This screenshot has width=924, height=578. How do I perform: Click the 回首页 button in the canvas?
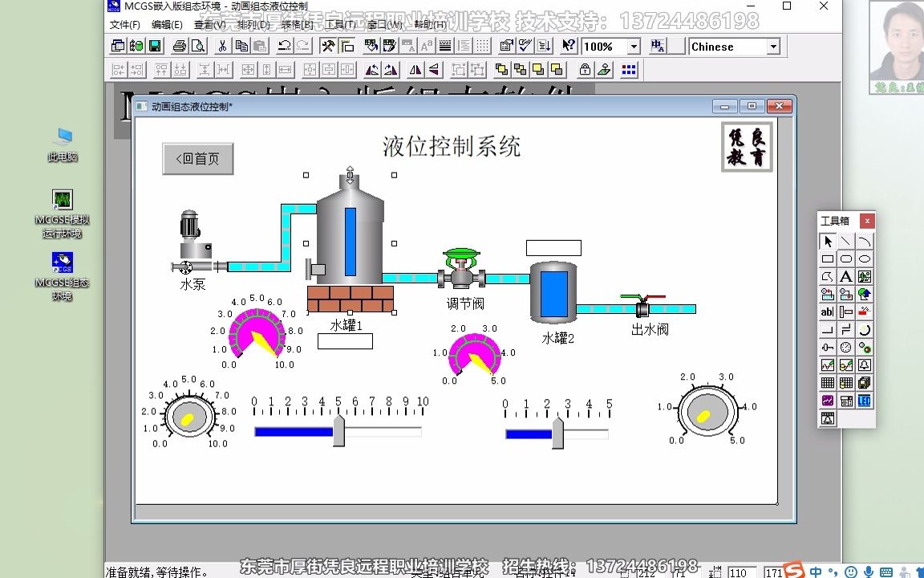coord(197,159)
